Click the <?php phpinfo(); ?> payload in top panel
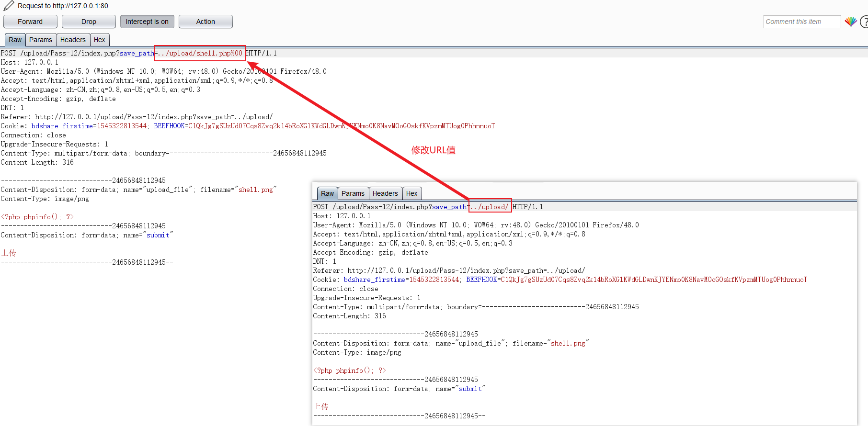 click(x=37, y=217)
